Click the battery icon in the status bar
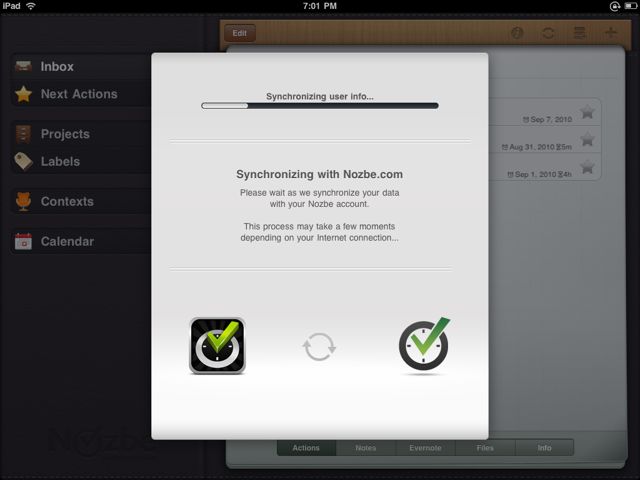Viewport: 640px width, 480px height. [630, 6]
